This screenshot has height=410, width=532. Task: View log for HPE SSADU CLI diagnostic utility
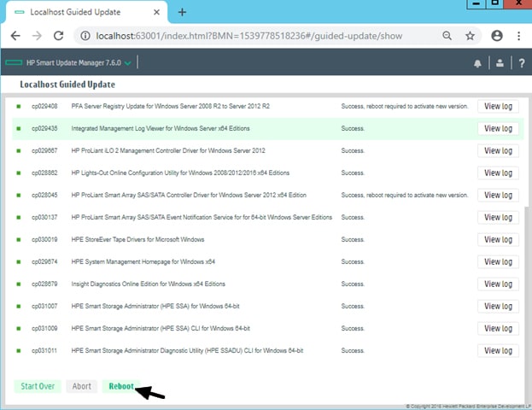pyautogui.click(x=498, y=350)
